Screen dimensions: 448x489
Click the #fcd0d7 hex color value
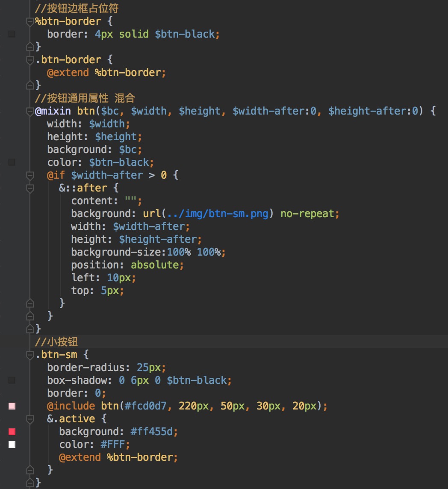click(145, 406)
